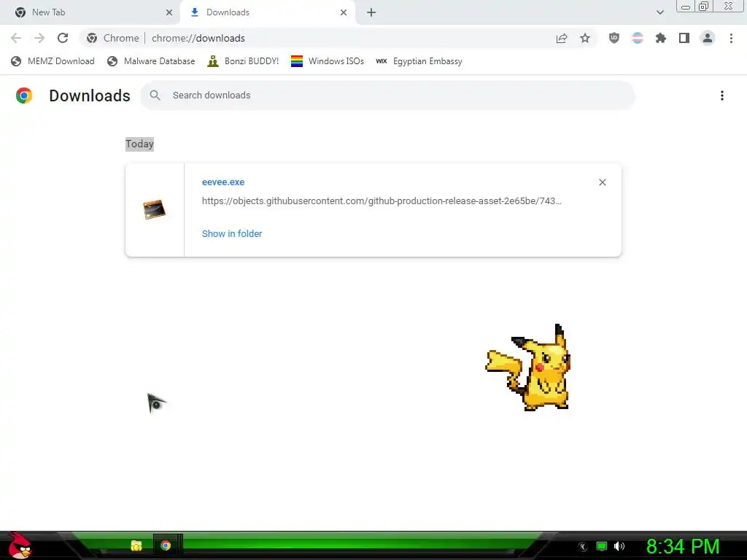
Task: Toggle the side panel icon
Action: 684,38
